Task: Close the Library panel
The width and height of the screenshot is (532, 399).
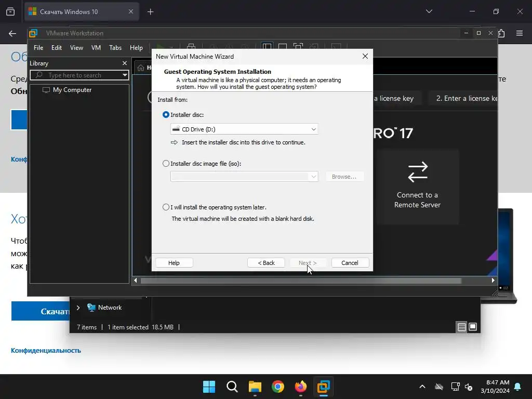Action: point(125,63)
